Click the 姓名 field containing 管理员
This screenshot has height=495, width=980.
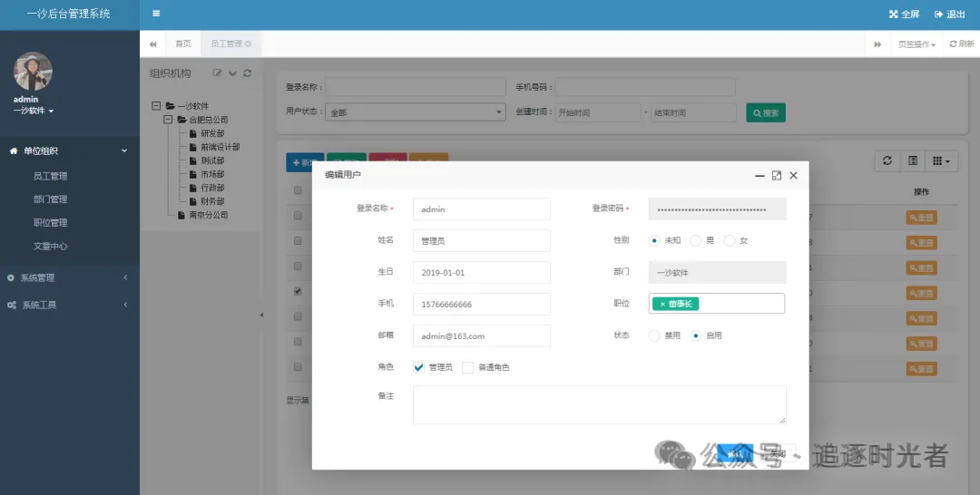tap(481, 240)
